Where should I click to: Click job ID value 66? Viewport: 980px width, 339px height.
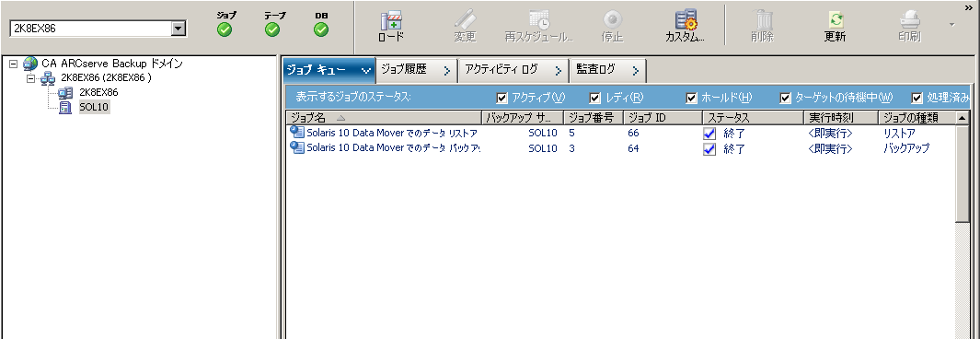point(633,134)
